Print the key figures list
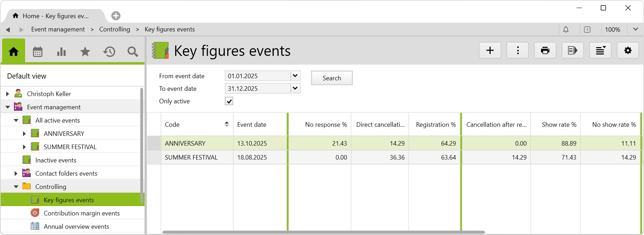 click(x=545, y=51)
